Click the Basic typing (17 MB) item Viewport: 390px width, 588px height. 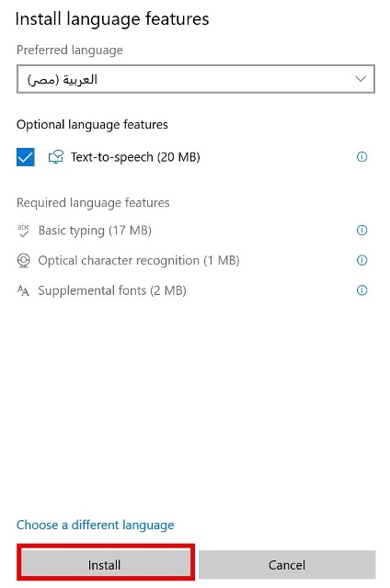coord(95,231)
